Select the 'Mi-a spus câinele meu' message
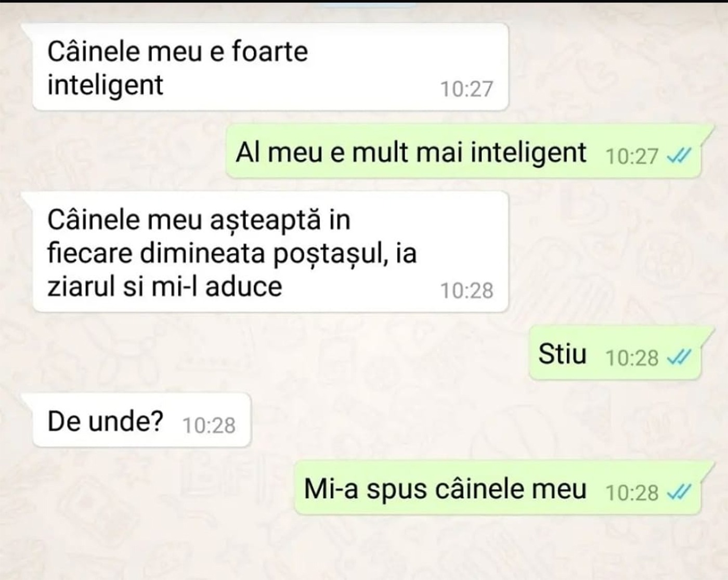Viewport: 728px width, 580px height. [x=498, y=489]
